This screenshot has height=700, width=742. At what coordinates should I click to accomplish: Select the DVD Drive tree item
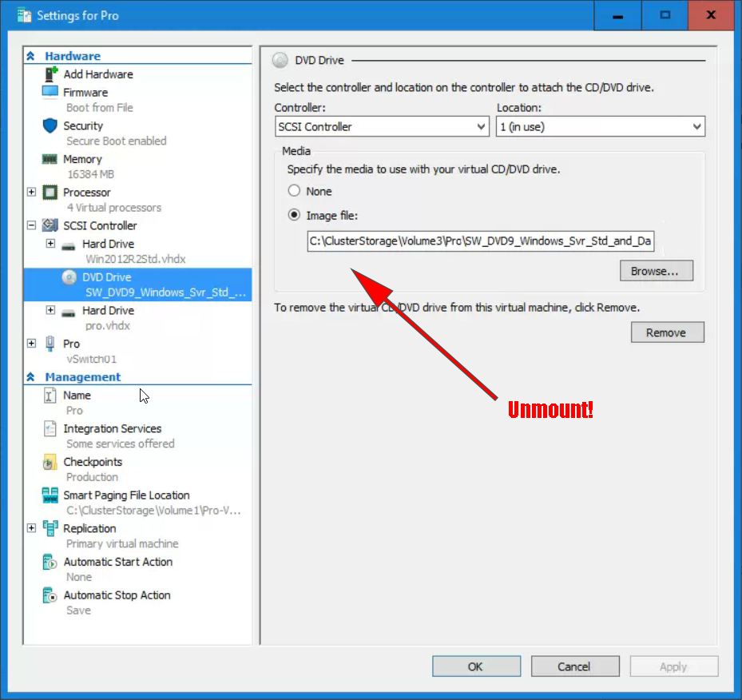[137, 284]
